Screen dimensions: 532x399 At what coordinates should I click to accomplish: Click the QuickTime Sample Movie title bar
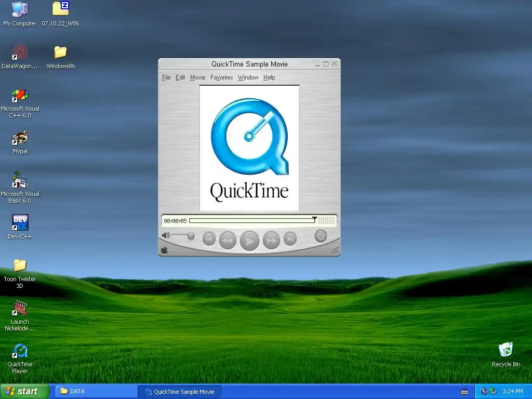tap(249, 64)
